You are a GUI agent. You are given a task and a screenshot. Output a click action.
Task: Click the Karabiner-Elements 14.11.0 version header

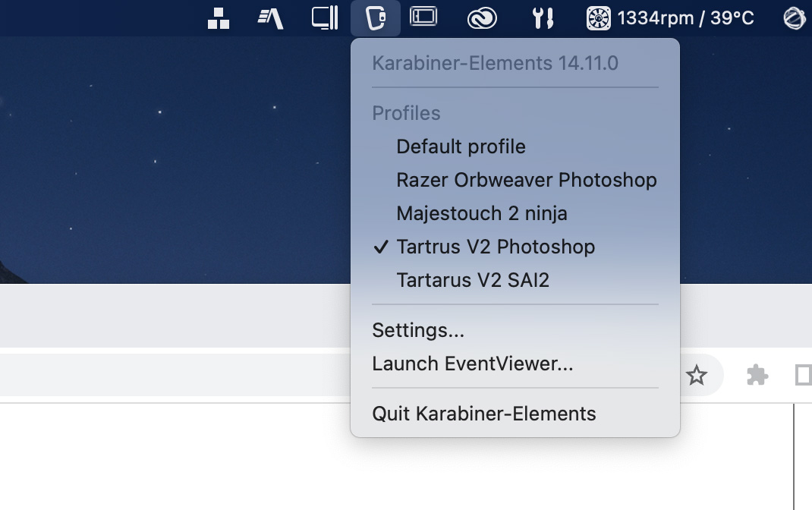click(495, 63)
